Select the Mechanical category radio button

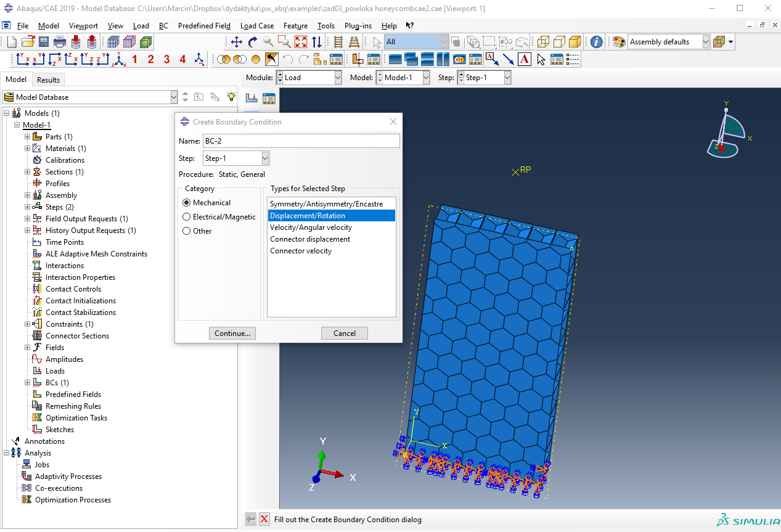coord(187,203)
